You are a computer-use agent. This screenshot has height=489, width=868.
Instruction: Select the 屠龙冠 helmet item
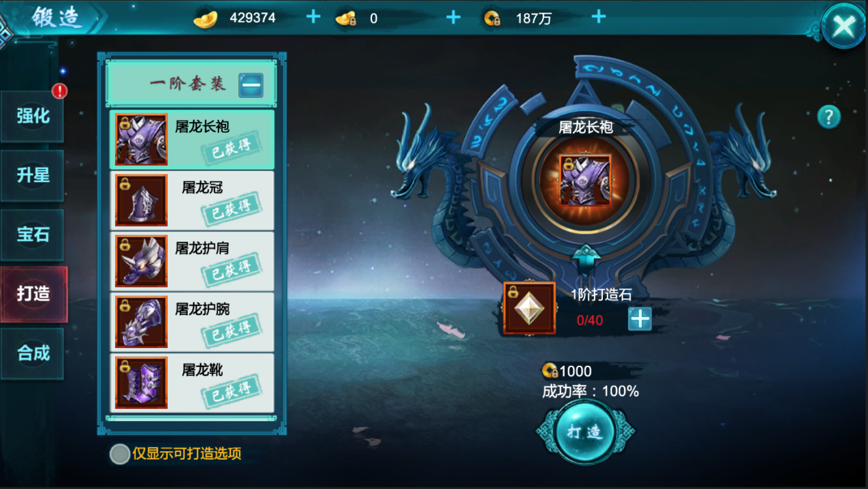pos(192,200)
